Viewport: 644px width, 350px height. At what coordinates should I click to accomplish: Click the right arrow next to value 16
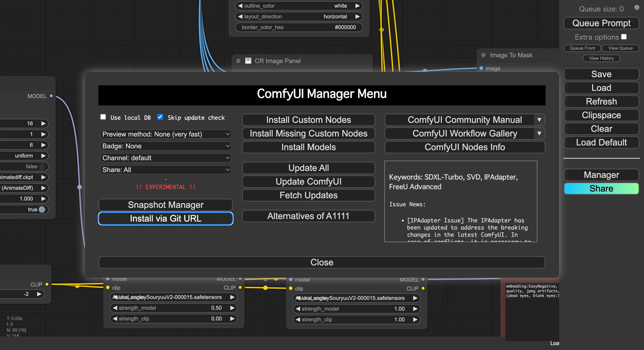coord(43,123)
